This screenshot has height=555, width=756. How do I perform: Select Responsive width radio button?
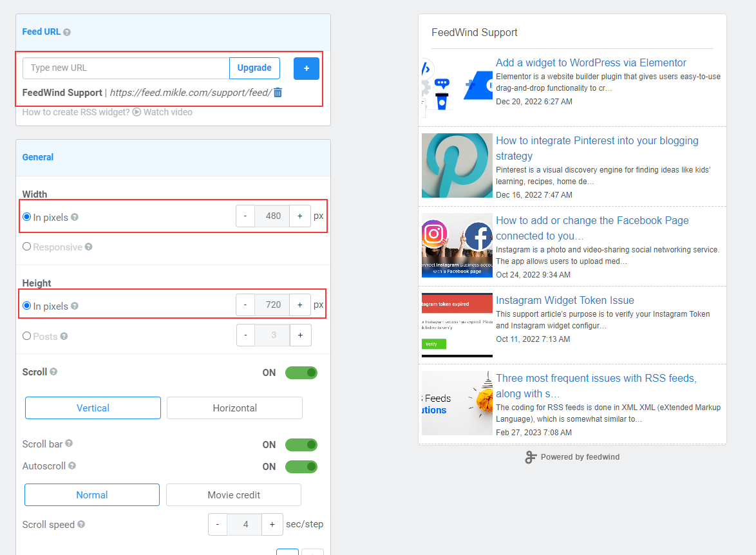click(27, 247)
